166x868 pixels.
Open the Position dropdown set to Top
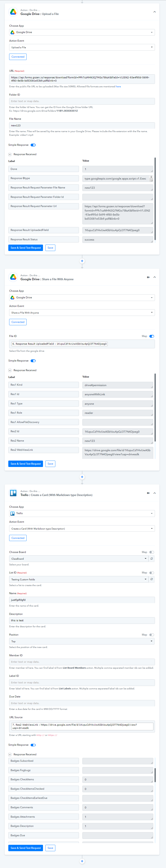[82, 641]
